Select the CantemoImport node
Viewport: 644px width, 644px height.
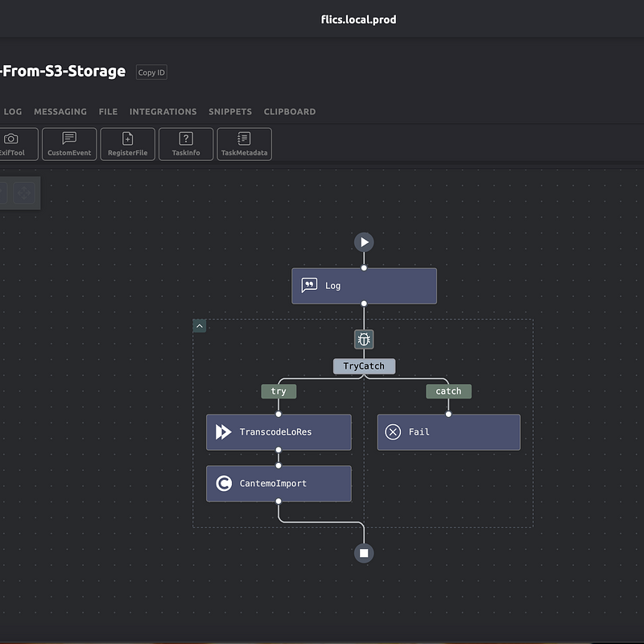(x=279, y=484)
